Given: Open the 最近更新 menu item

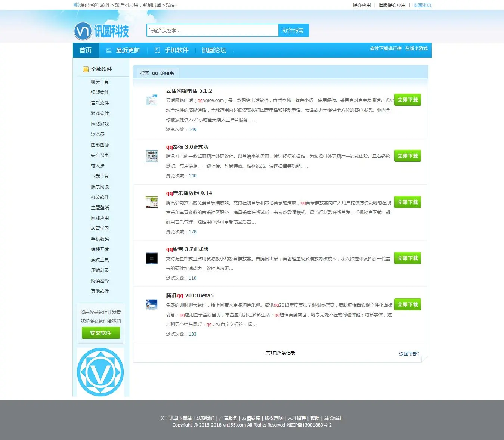Looking at the screenshot, I should click(x=128, y=50).
